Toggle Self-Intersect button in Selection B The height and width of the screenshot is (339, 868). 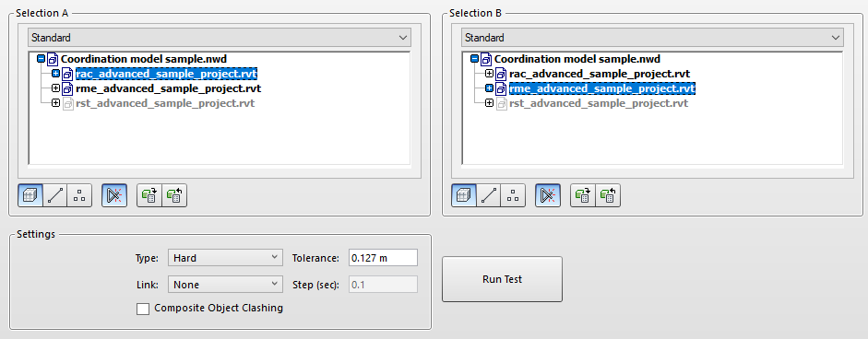pos(548,196)
